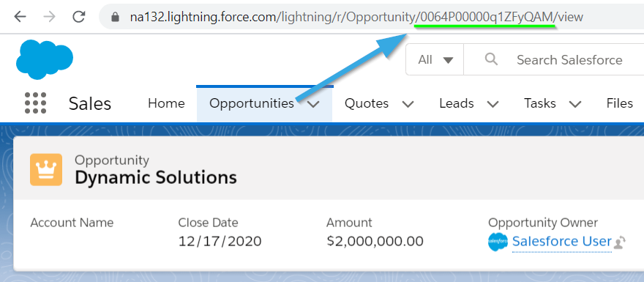Click the padlock site security icon
The image size is (644, 282).
[x=116, y=17]
